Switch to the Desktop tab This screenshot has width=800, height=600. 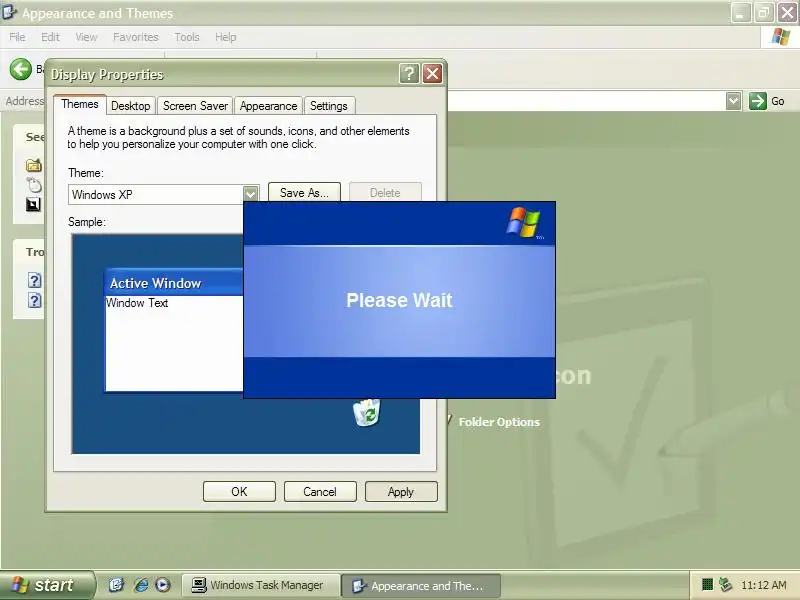point(131,106)
